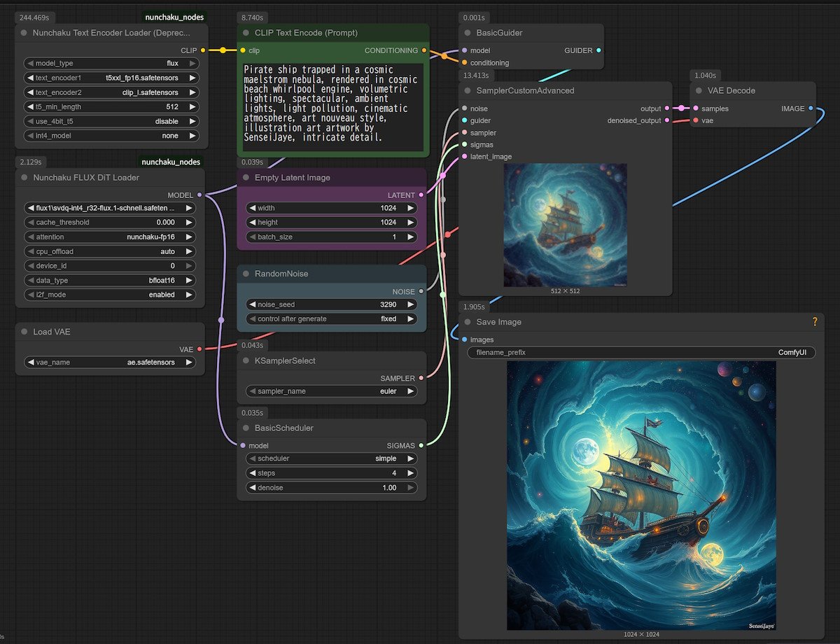Collapse the CLIP Text Encode node dot
The width and height of the screenshot is (840, 644).
click(x=246, y=33)
